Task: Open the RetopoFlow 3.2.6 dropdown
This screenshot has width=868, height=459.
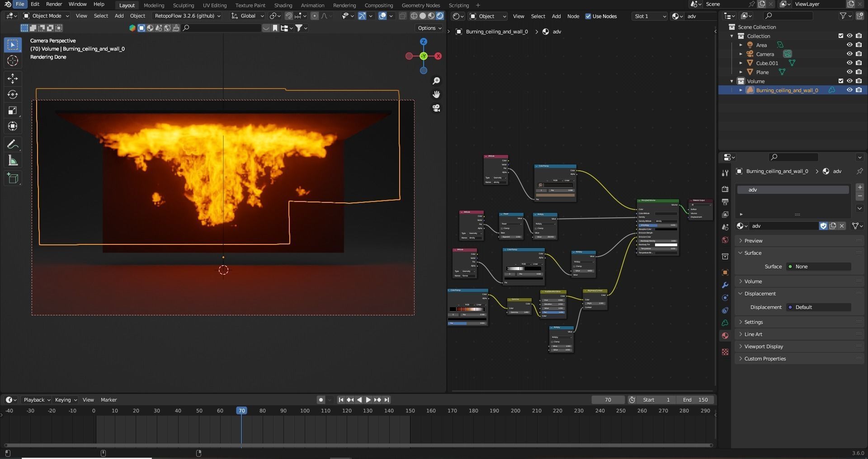Action: pyautogui.click(x=187, y=16)
